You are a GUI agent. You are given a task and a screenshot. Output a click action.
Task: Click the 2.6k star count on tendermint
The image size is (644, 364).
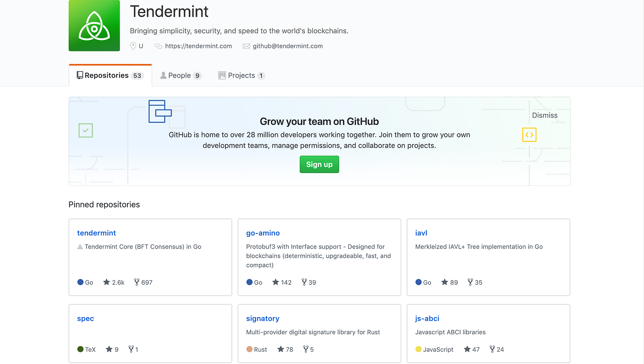[x=118, y=282]
